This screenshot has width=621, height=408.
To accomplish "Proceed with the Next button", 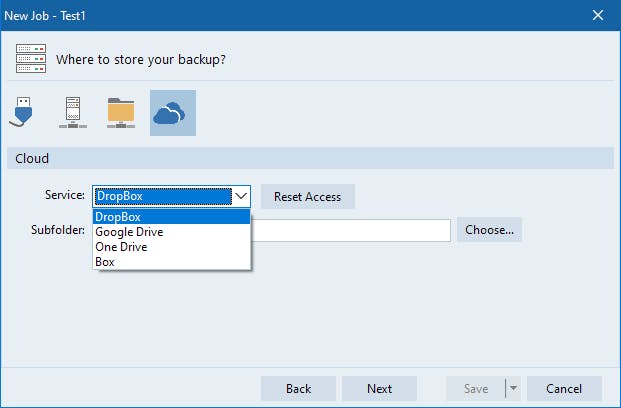I will click(379, 388).
